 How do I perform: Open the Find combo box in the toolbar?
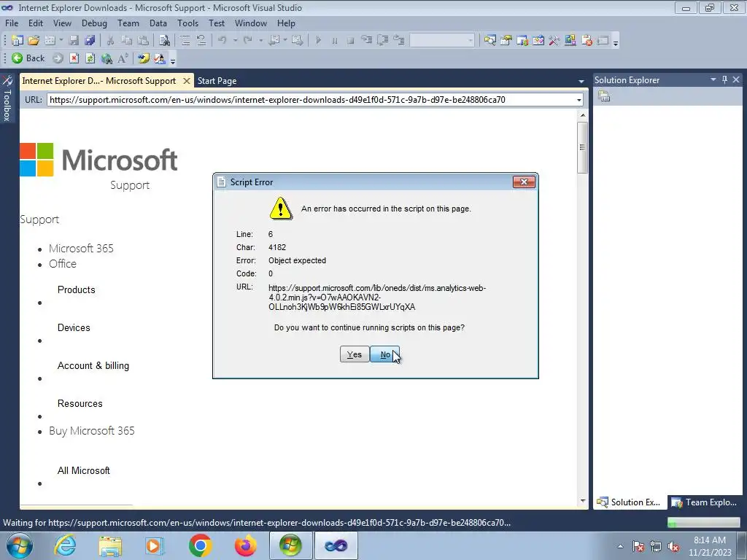coord(442,41)
